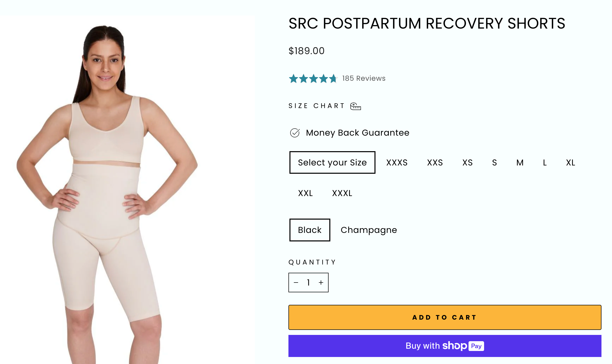Switch color to Champagne
Viewport: 612px width, 364px height.
pyautogui.click(x=369, y=230)
